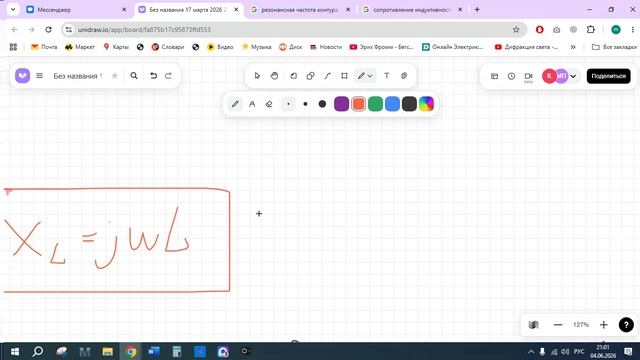This screenshot has width=640, height=360.
Task: Open Windows Start menu
Action: click(x=15, y=351)
